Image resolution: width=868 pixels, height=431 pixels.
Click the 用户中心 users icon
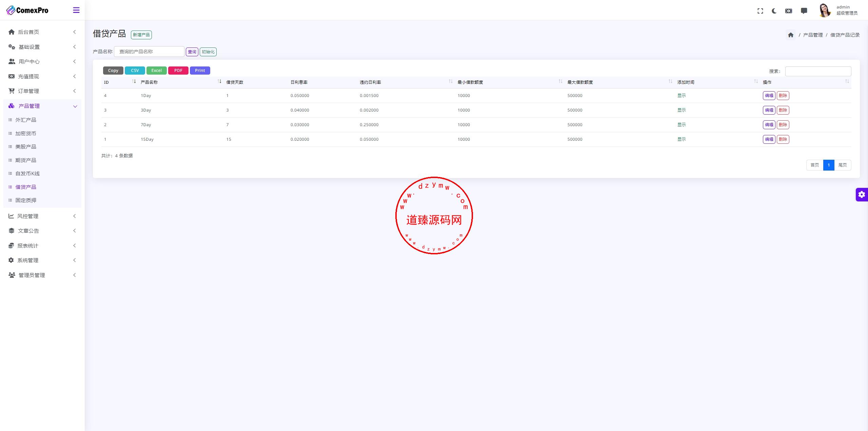pyautogui.click(x=12, y=61)
